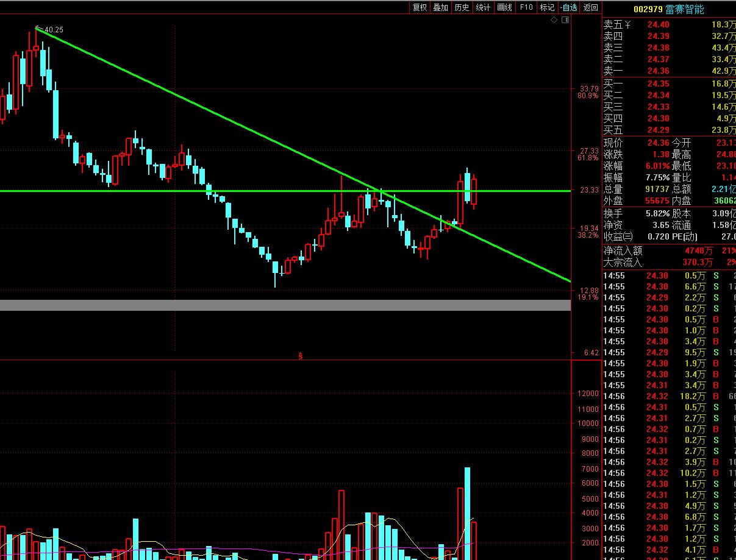736x560 pixels.
Task: Select the 买四 bid price 24.30
Action: (x=658, y=119)
